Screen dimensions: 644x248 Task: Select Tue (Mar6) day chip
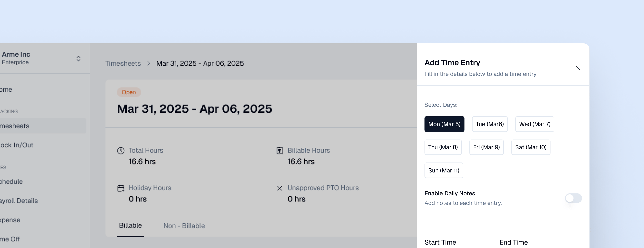click(490, 124)
